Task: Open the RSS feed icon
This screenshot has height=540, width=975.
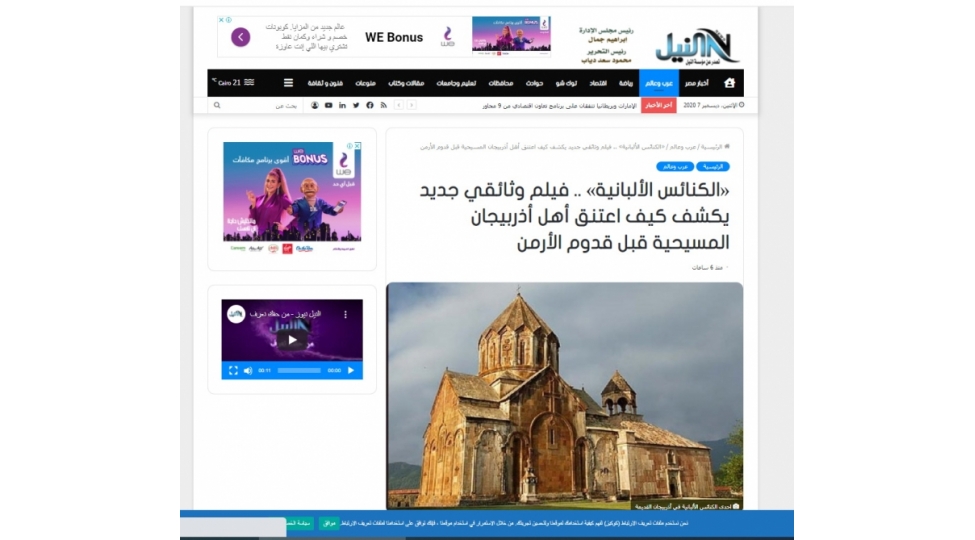Action: click(x=384, y=105)
